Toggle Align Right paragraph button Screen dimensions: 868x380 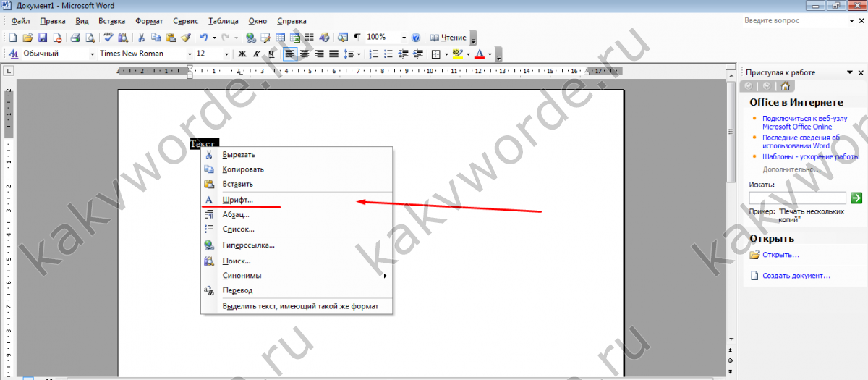[318, 54]
